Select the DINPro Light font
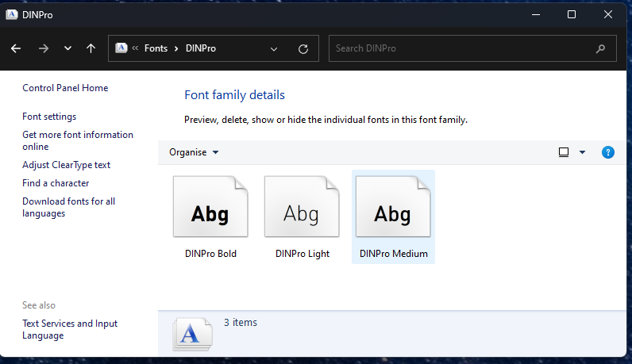 [x=302, y=216]
